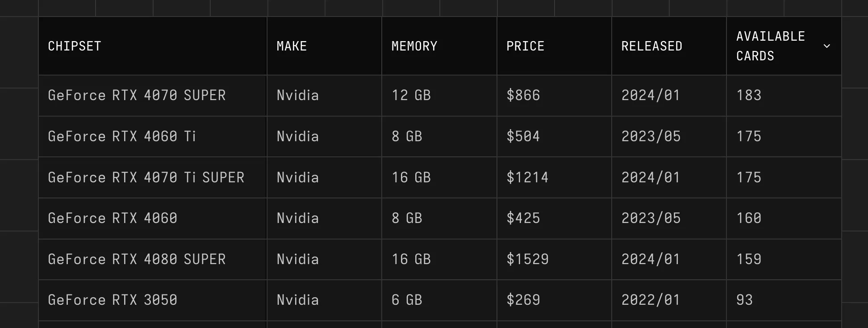Select the GeForce RTX 4080 SUPER row
This screenshot has width=868, height=328.
(137, 259)
